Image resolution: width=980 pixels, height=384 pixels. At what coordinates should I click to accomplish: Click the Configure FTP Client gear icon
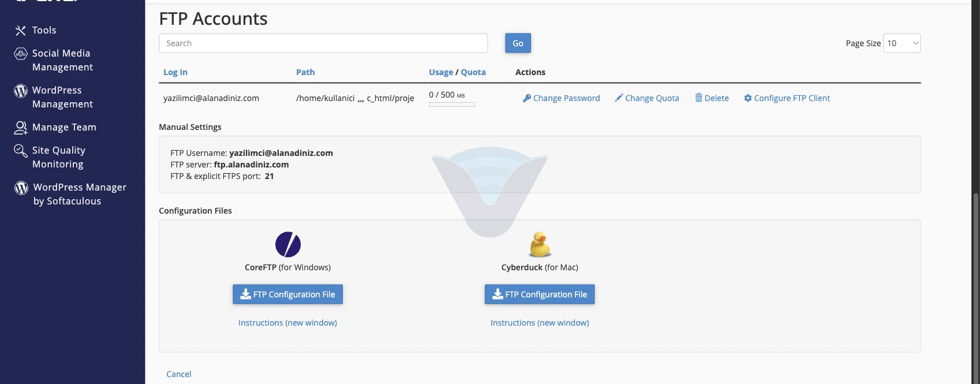click(x=748, y=98)
